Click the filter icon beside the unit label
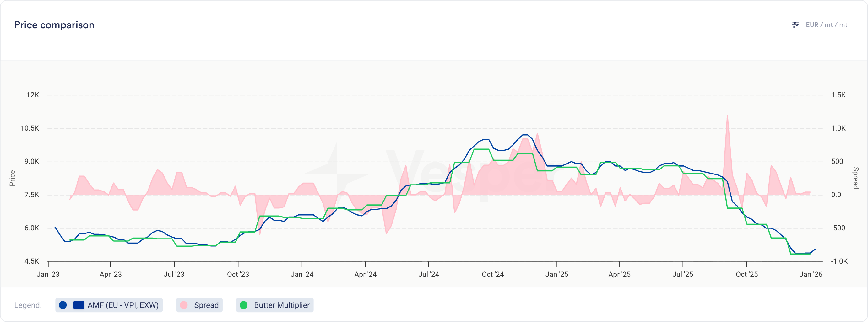This screenshot has width=868, height=322. point(795,24)
